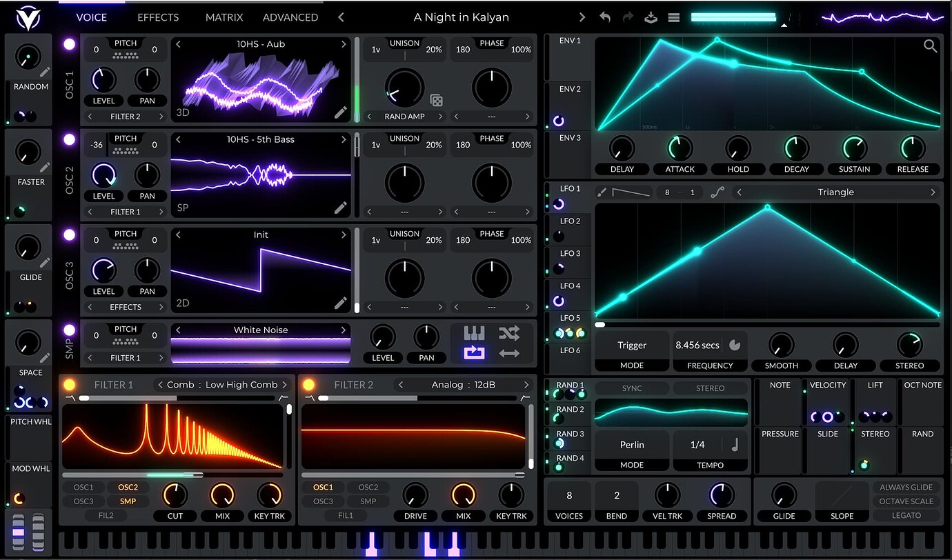Click the LEGATO button
The height and width of the screenshot is (560, 952).
[x=906, y=515]
